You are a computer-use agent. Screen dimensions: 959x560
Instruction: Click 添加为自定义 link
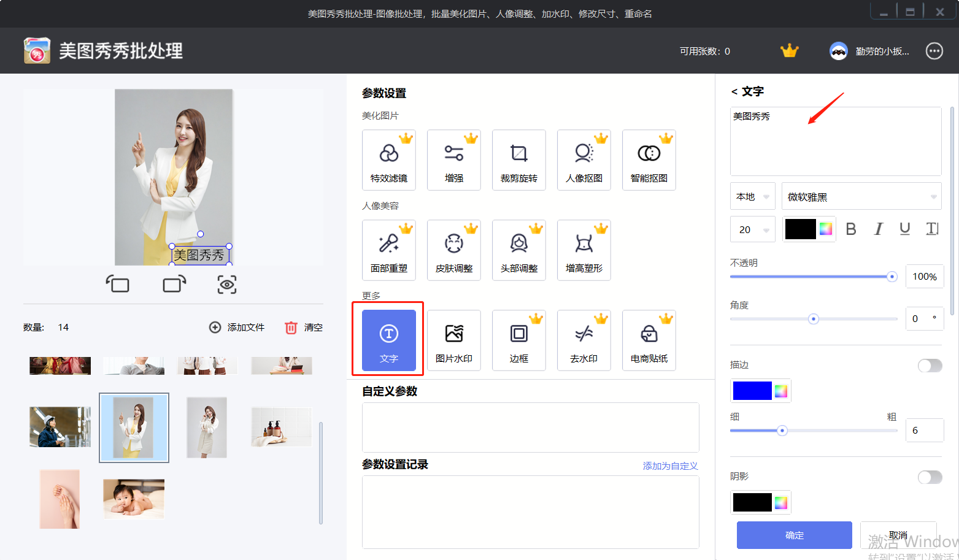(671, 466)
